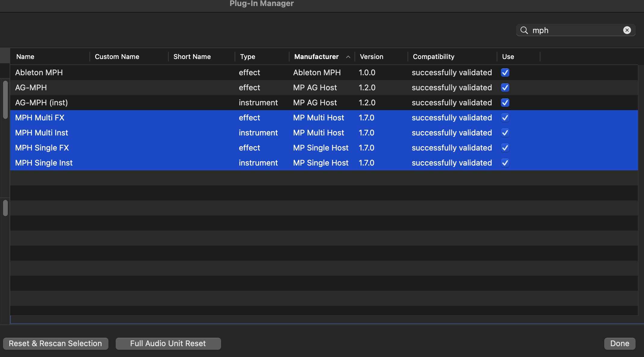Click MP Multi Host manufacturer of MPH Multi FX
This screenshot has width=644, height=357.
click(x=318, y=118)
